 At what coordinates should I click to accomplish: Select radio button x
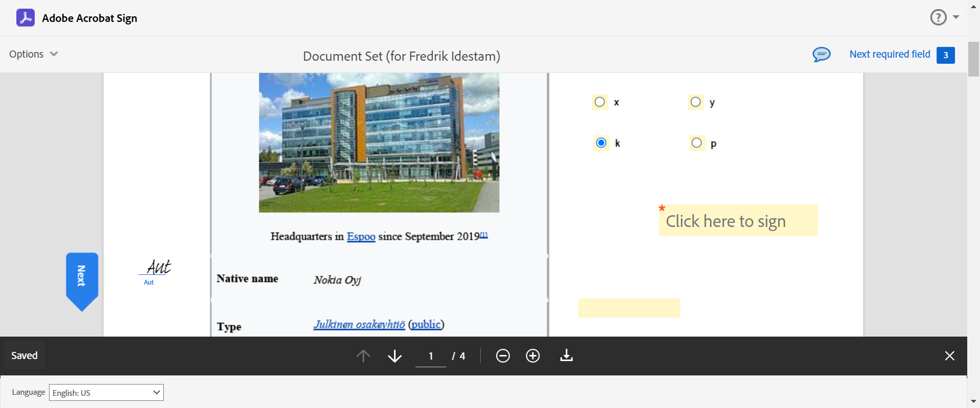click(600, 102)
